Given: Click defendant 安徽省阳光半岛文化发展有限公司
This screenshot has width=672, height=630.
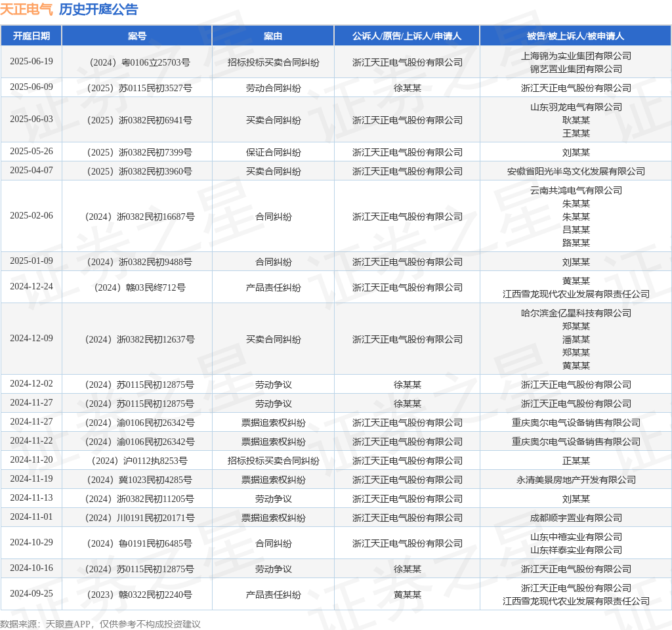Looking at the screenshot, I should click(x=576, y=171).
